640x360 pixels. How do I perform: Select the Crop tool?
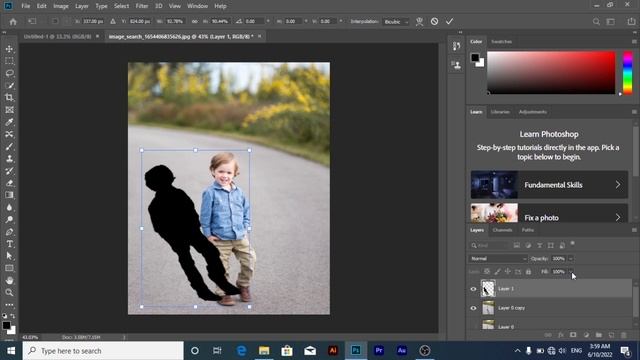click(9, 98)
